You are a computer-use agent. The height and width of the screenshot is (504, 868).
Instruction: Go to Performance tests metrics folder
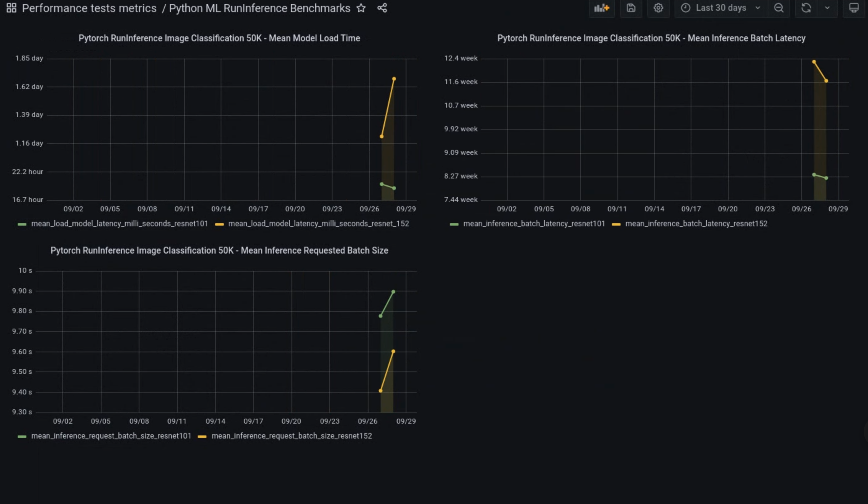point(89,8)
